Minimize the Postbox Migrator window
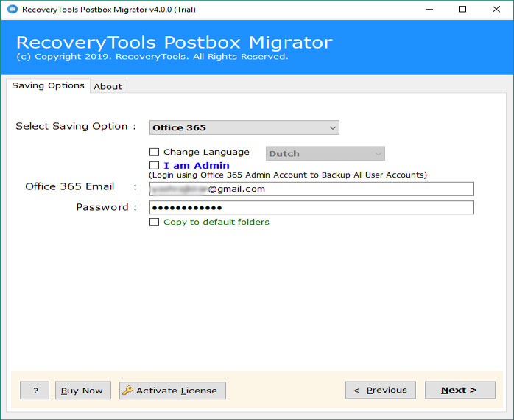 pos(429,10)
